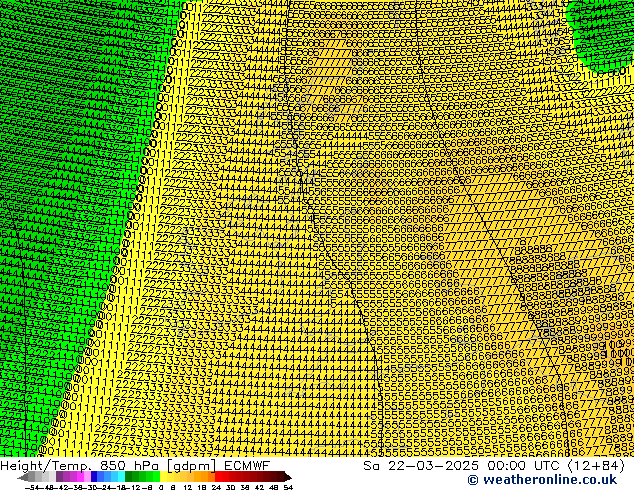Click the legend's dark maroon right arrow end
Screen dimensions: 634x490
288,477
